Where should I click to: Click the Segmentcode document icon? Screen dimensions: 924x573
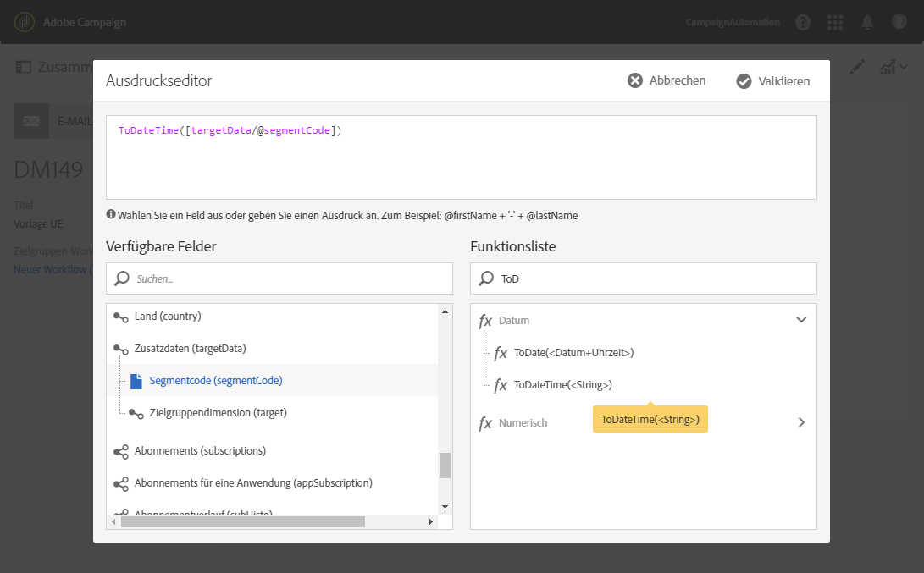[x=136, y=381]
